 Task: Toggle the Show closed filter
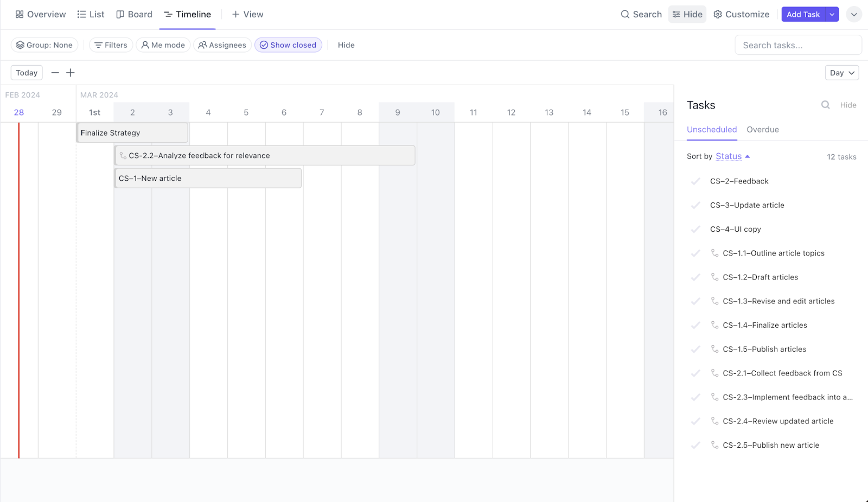point(288,45)
